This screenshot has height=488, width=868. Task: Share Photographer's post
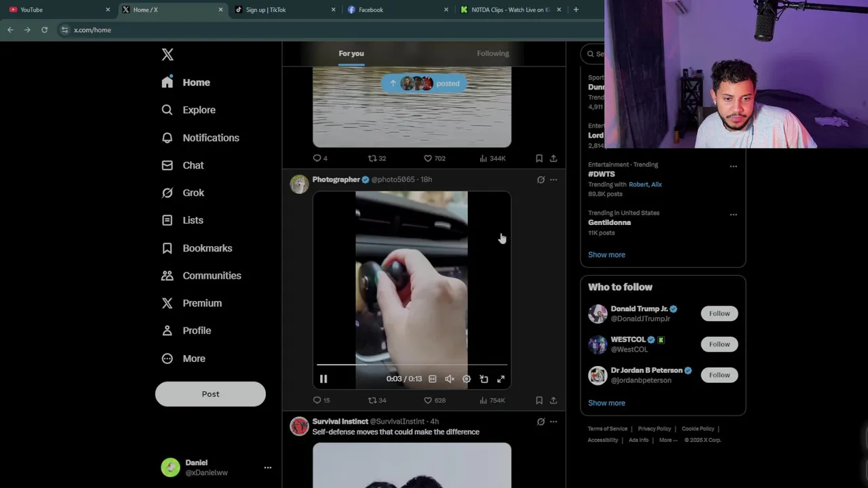pyautogui.click(x=553, y=401)
